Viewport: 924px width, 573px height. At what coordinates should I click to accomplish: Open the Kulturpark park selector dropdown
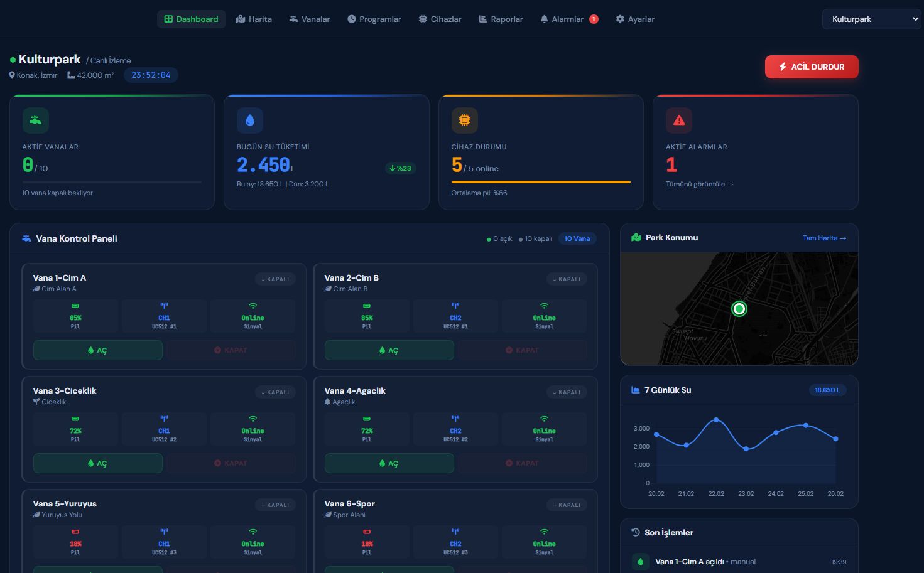tap(871, 19)
